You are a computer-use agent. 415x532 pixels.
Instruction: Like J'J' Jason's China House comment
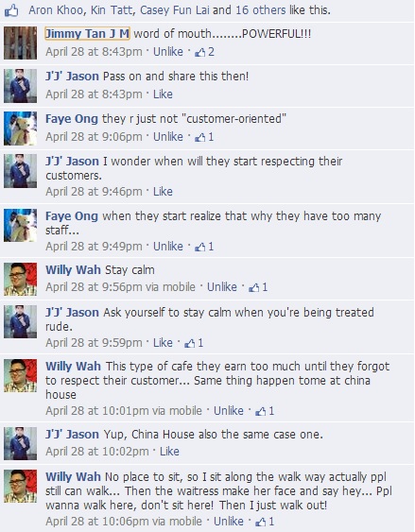click(x=169, y=452)
